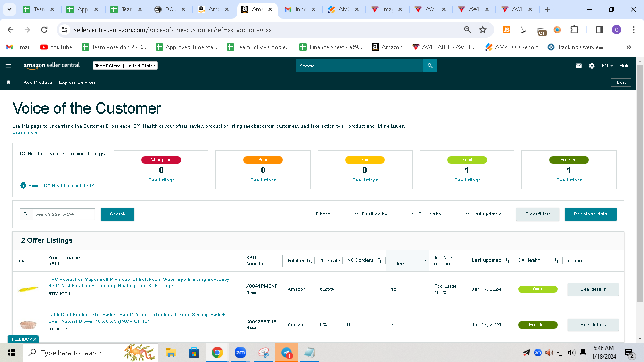Click the bookmark icon beside Add Products
This screenshot has height=362, width=644.
tap(8, 82)
